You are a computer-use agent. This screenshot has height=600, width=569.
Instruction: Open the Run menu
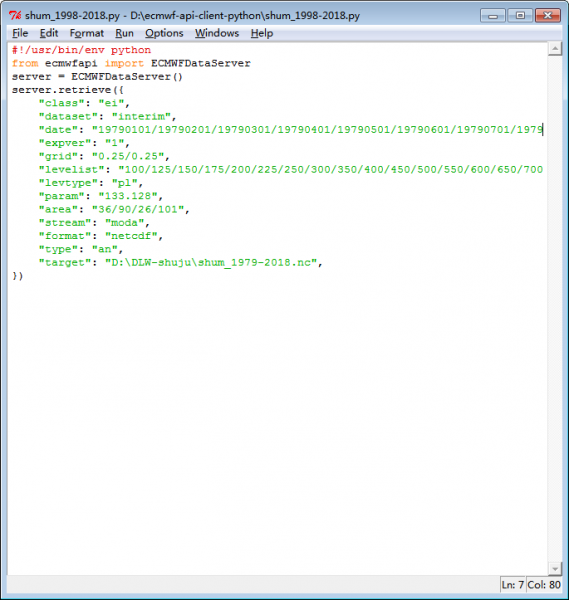pos(124,33)
